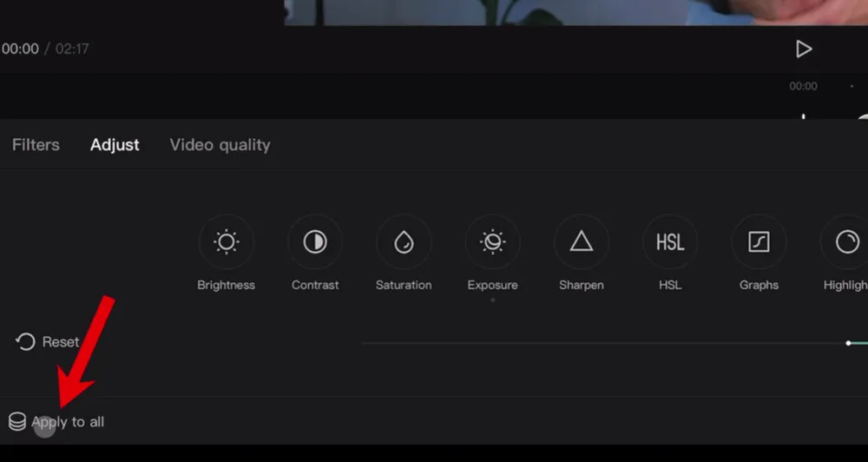Select the Contrast adjustment icon
Image resolution: width=868 pixels, height=462 pixels.
315,242
